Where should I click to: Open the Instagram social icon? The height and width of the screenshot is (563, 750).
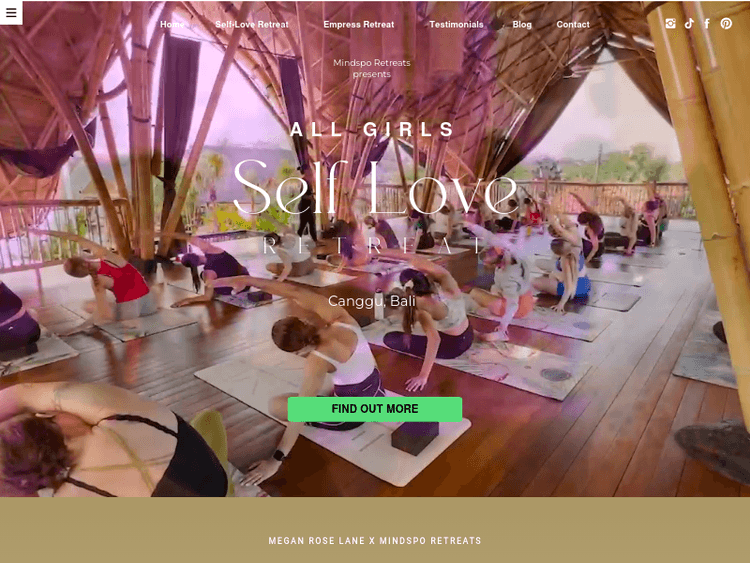(x=671, y=23)
